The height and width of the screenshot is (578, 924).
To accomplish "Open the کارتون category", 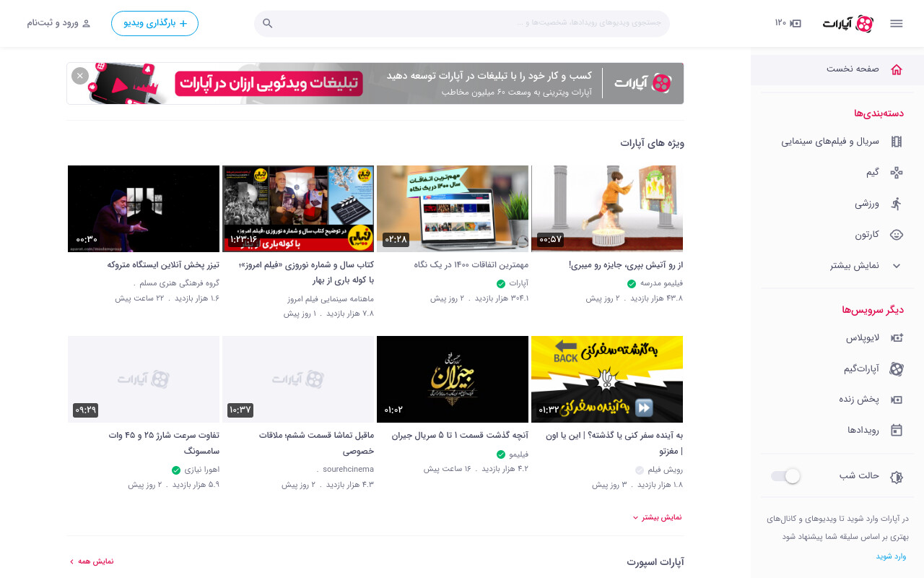I will [837, 235].
